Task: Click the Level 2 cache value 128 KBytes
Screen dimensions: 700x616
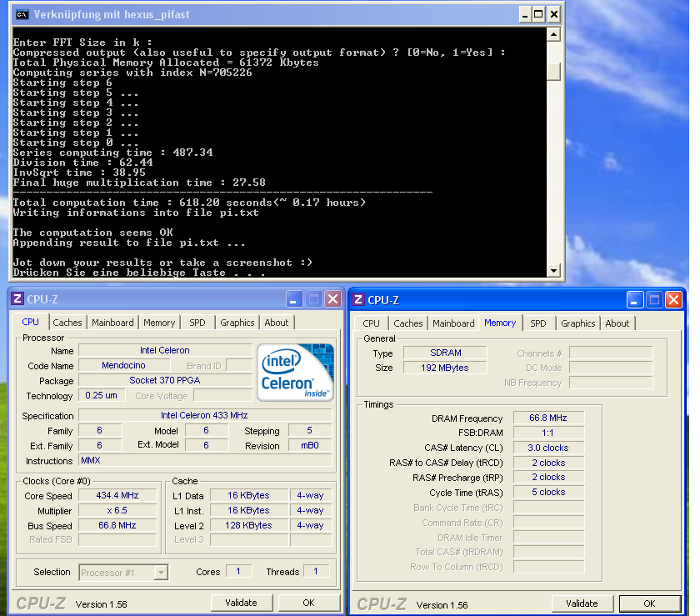Action: click(248, 525)
